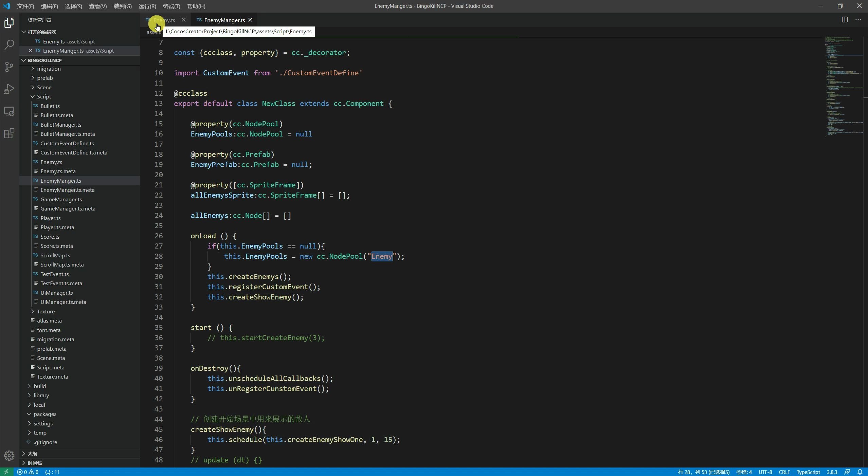This screenshot has height=476, width=868.
Task: Click the 运行行 menu item
Action: [x=147, y=6]
